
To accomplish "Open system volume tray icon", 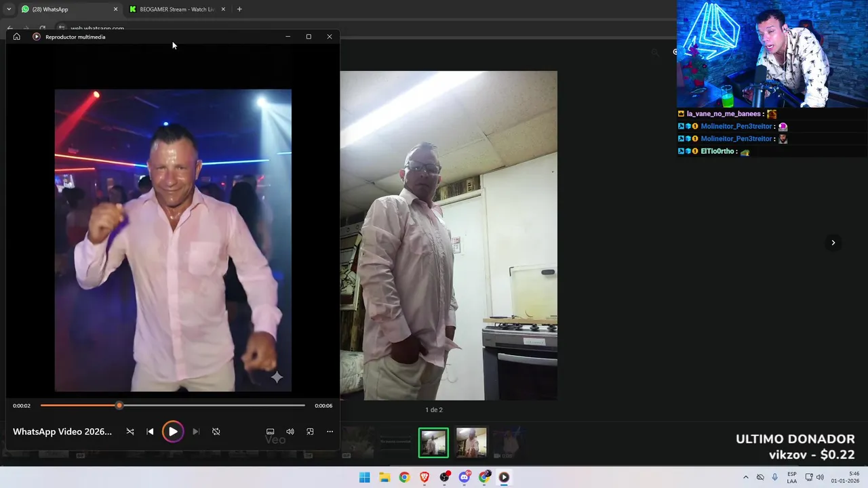I will [820, 477].
